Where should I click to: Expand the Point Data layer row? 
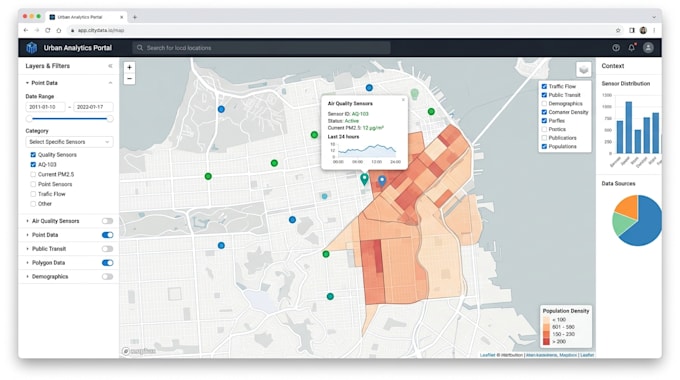tap(28, 235)
